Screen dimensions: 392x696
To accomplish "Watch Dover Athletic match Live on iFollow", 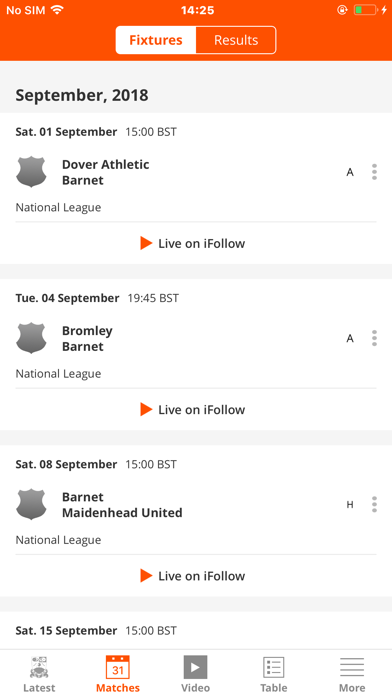I will (x=193, y=243).
